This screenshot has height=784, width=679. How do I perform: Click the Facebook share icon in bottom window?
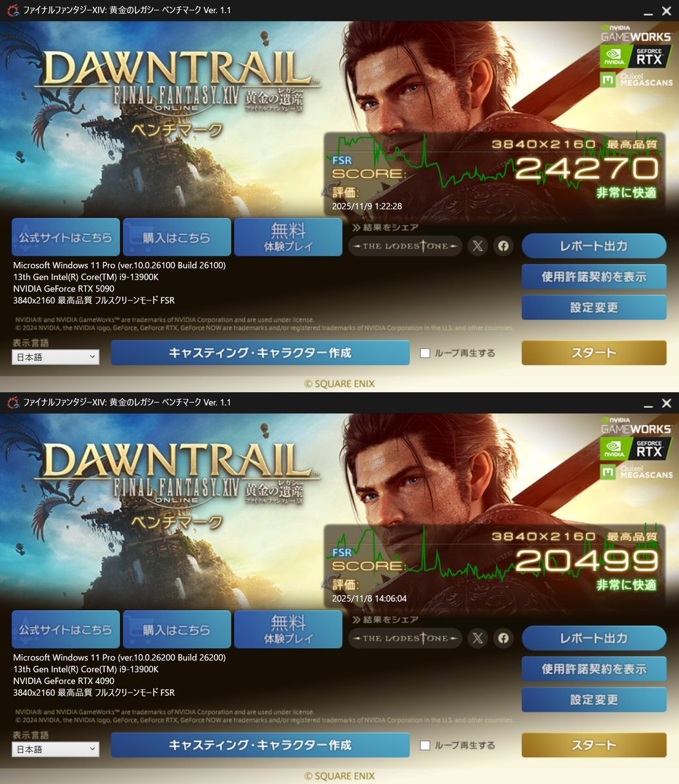point(503,638)
